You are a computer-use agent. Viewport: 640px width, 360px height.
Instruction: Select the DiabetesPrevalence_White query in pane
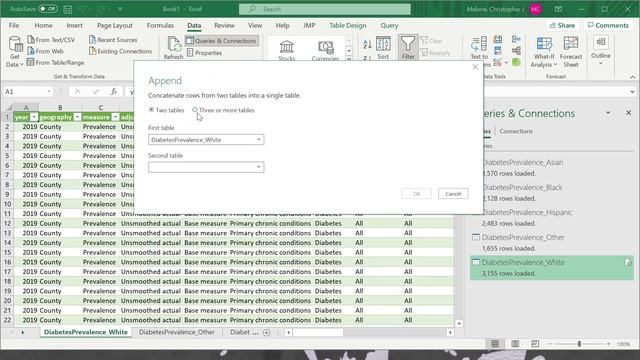(552, 268)
